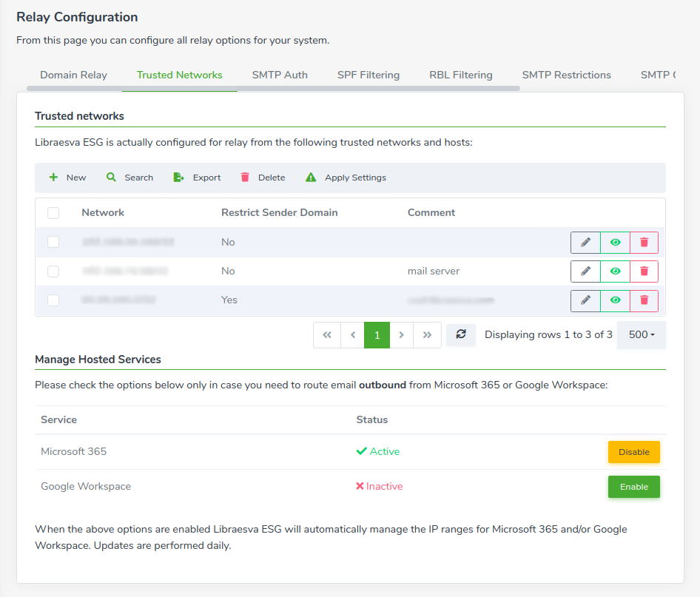Screen dimensions: 700x597
Task: Click 'Displaying rows 1 to 3 of 3' text
Action: pyautogui.click(x=548, y=334)
